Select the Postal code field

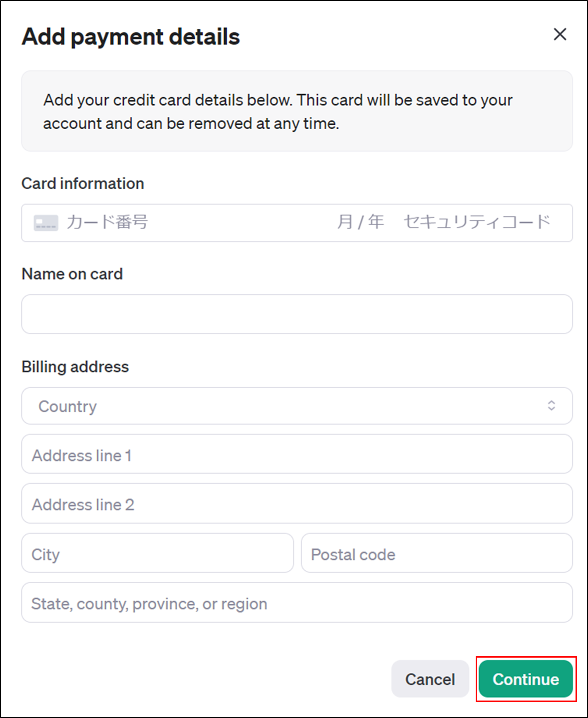coord(437,553)
